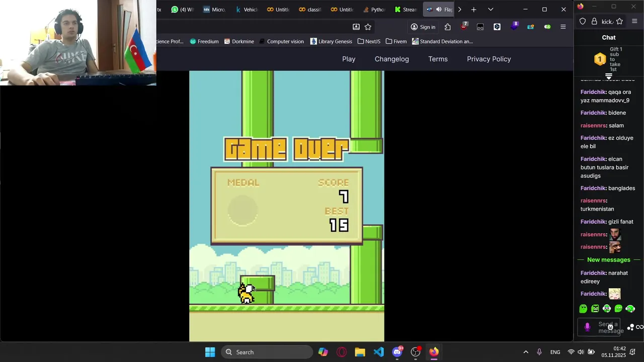Show hidden system tray icons
This screenshot has width=644, height=362.
click(x=526, y=352)
